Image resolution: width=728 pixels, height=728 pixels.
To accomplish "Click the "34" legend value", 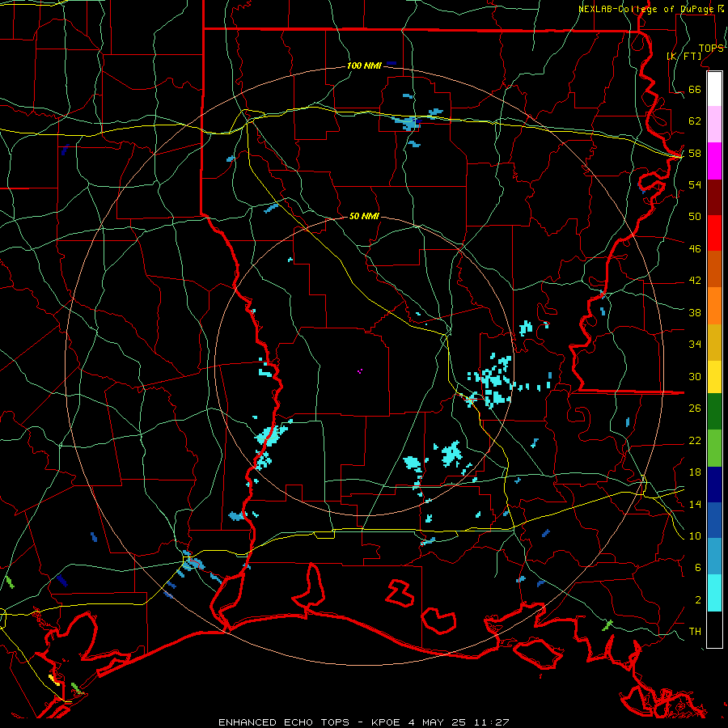I will click(x=695, y=344).
